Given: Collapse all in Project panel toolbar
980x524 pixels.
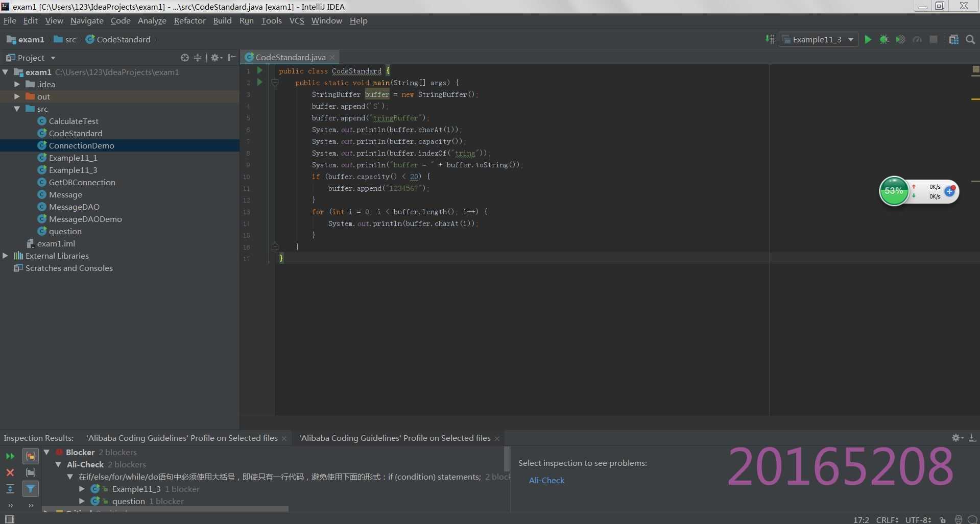Looking at the screenshot, I should pos(198,58).
